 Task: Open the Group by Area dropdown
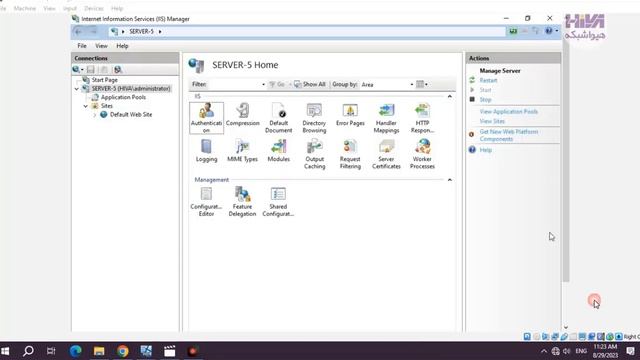[411, 84]
